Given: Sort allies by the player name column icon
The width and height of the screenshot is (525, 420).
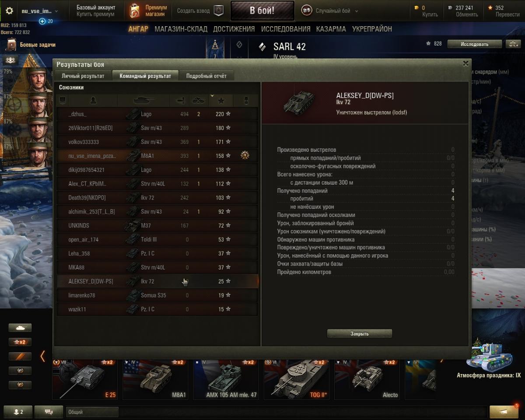Looking at the screenshot, I should [x=93, y=101].
